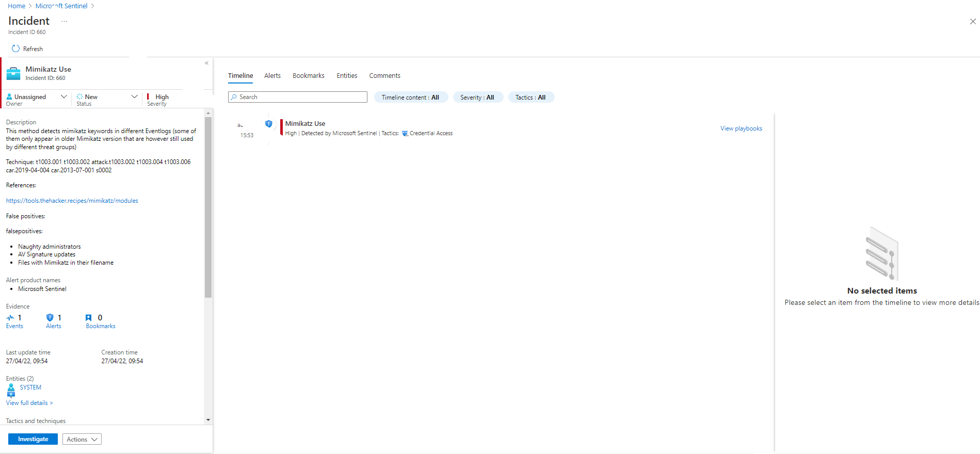Click the Alerts shield evidence icon
The image size is (980, 454).
(x=50, y=318)
